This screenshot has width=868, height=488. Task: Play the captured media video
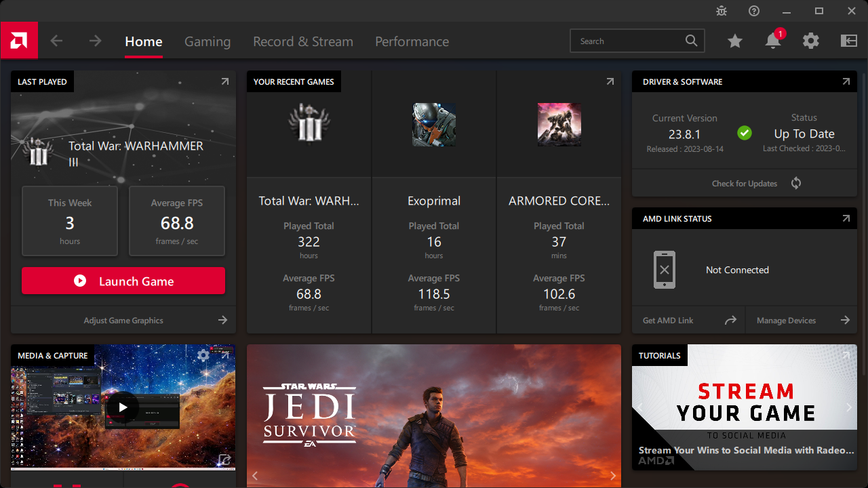[123, 407]
